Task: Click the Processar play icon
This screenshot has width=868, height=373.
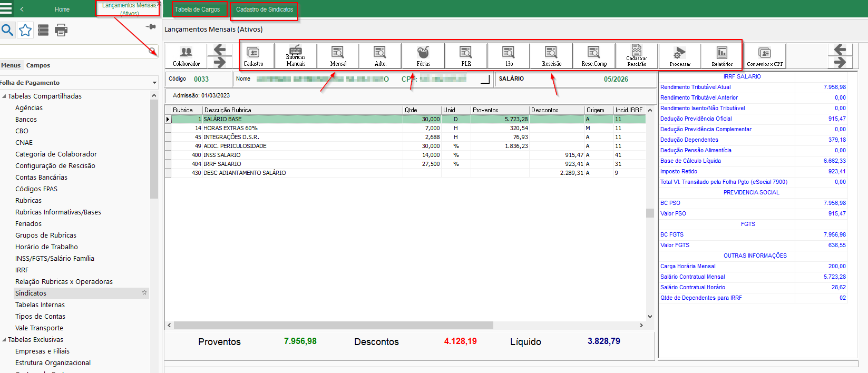Action: pyautogui.click(x=680, y=56)
